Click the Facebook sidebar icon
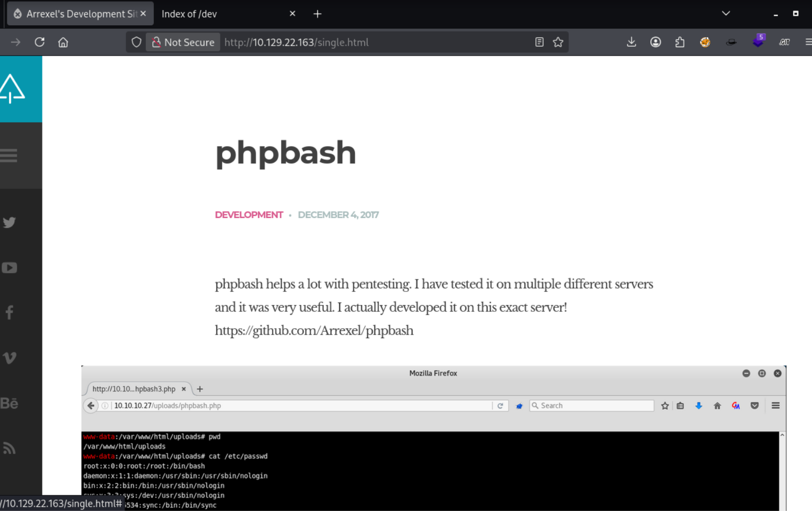Screen dimensions: 812x511 9,312
